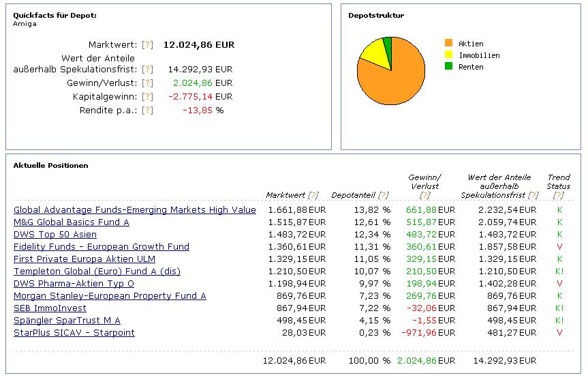Open StarPlus SICAV - Starpoint link

74,333
